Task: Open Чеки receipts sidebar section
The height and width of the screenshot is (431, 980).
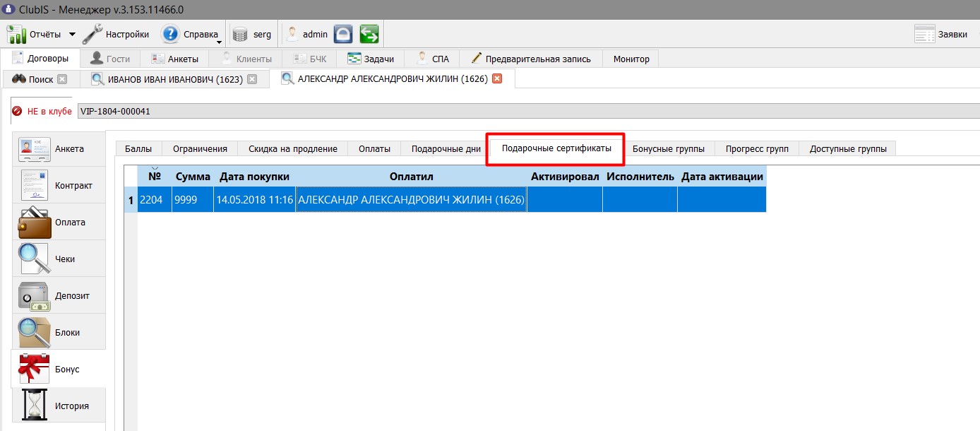Action: 59,259
